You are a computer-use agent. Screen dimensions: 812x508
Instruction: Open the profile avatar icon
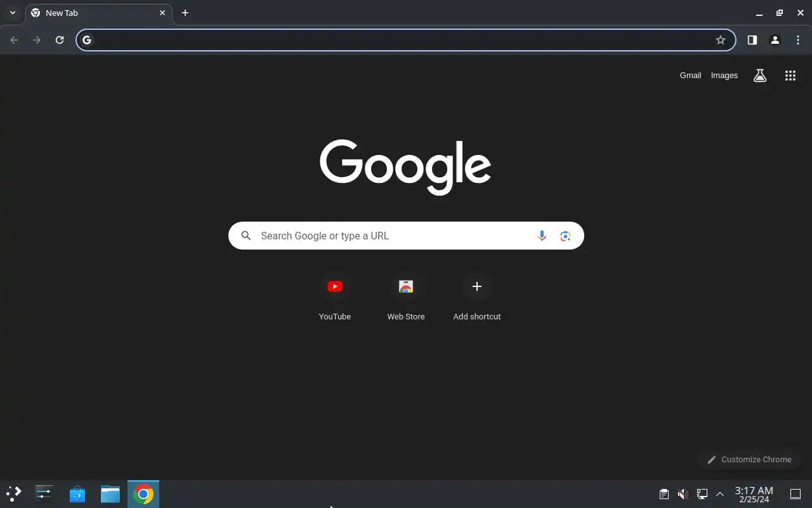pyautogui.click(x=775, y=40)
